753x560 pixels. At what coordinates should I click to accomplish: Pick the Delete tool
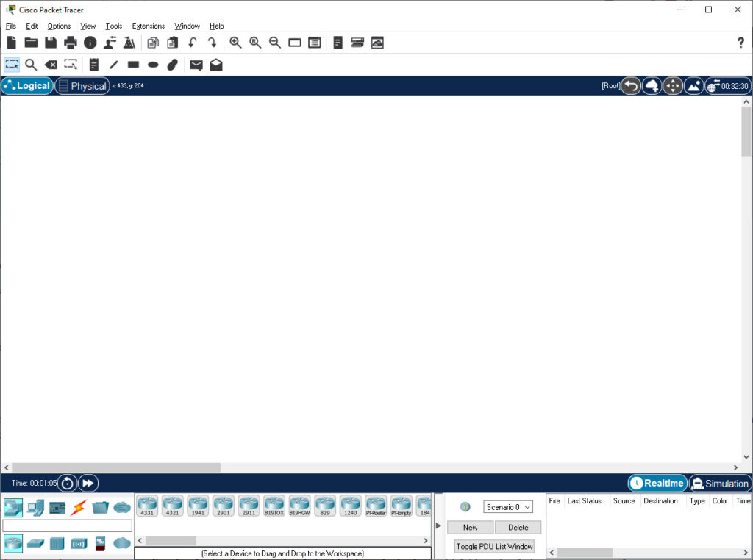click(x=51, y=64)
